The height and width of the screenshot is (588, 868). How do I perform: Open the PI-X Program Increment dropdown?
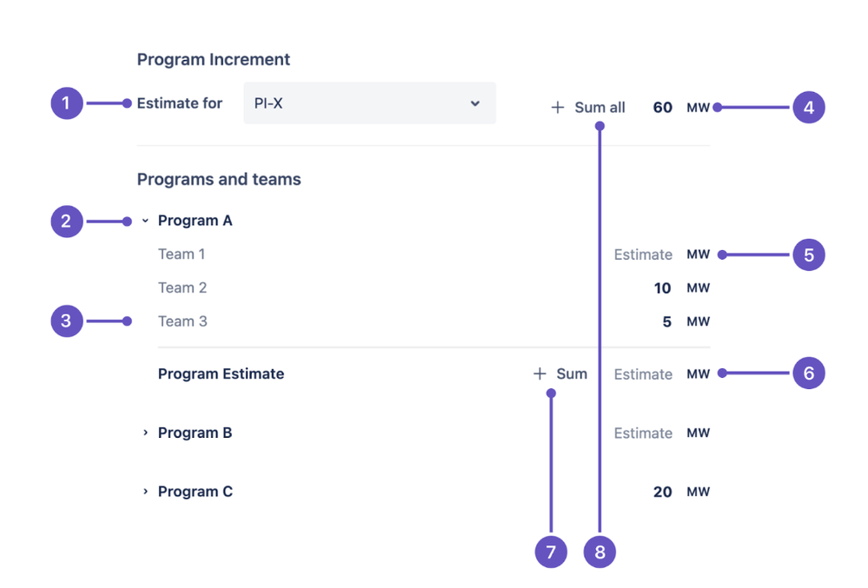click(x=370, y=103)
